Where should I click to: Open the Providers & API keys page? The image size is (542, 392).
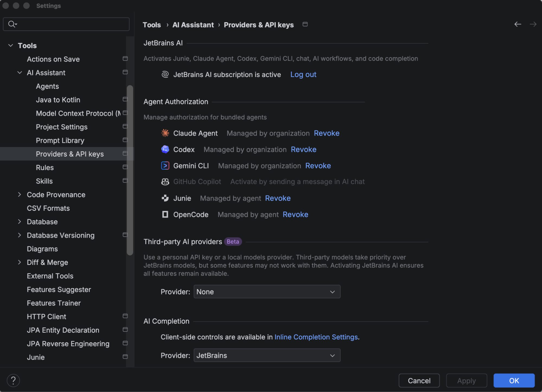click(70, 154)
